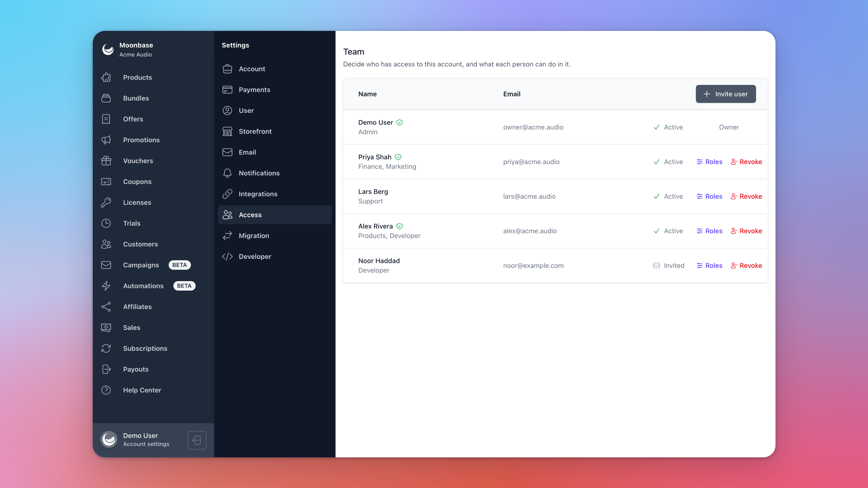Open Roles for Noor Haddad
The width and height of the screenshot is (868, 488).
709,266
